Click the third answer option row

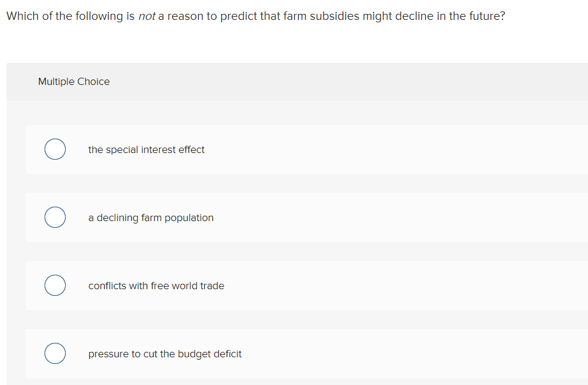tap(241, 285)
